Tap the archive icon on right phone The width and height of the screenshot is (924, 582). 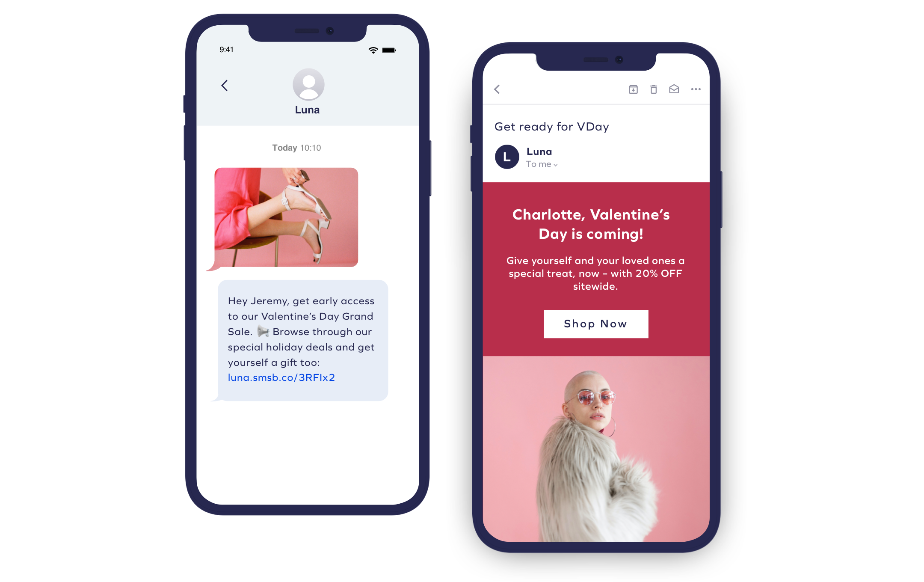[x=633, y=89]
